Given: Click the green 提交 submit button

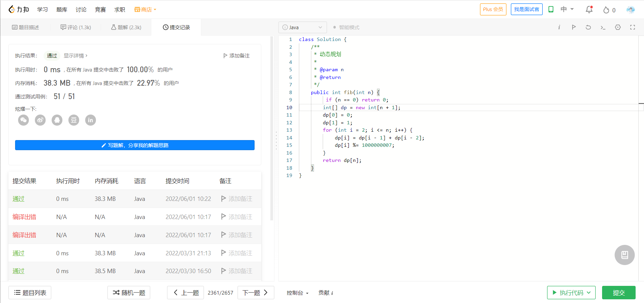Looking at the screenshot, I should pyautogui.click(x=619, y=293).
